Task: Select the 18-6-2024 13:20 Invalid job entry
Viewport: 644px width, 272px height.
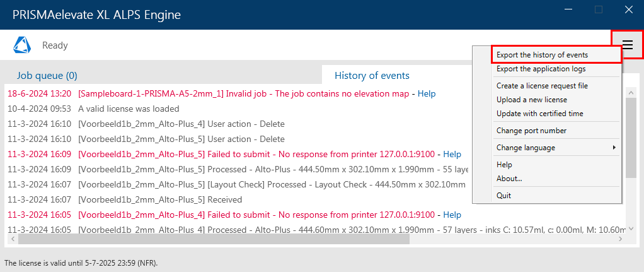Action: (x=222, y=94)
